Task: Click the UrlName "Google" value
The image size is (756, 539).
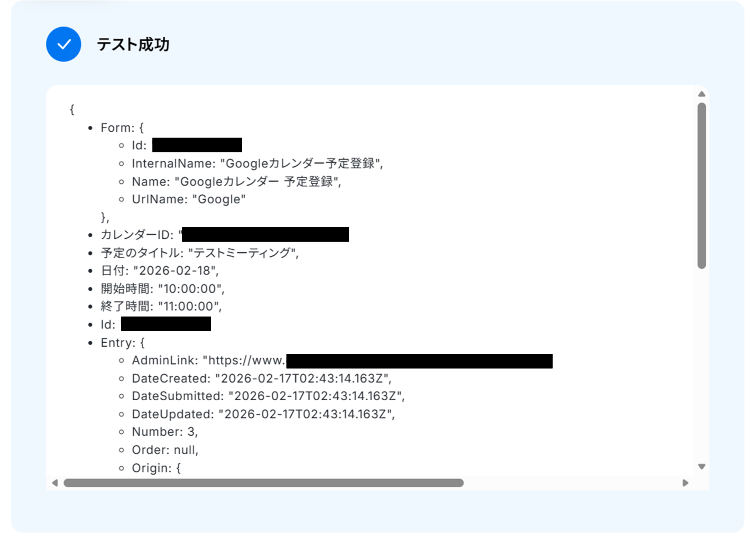Action: click(x=219, y=199)
